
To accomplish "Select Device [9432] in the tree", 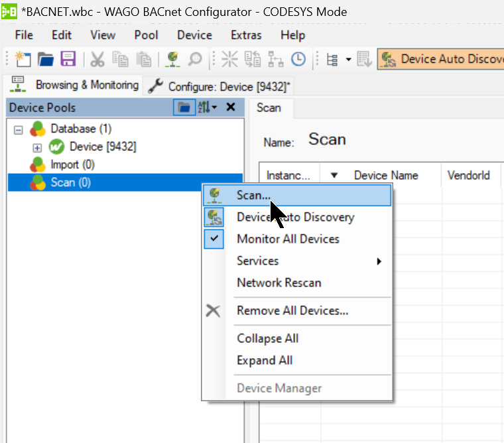I will (103, 147).
